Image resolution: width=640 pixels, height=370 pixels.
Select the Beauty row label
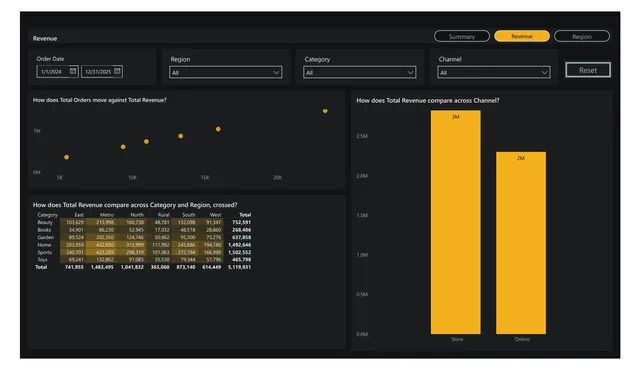click(x=45, y=222)
